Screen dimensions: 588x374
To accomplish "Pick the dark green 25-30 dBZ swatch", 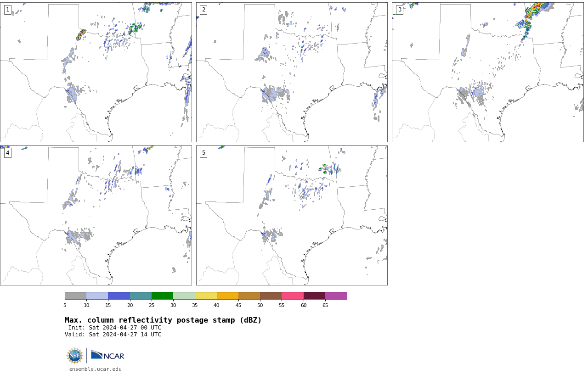I will point(162,296).
